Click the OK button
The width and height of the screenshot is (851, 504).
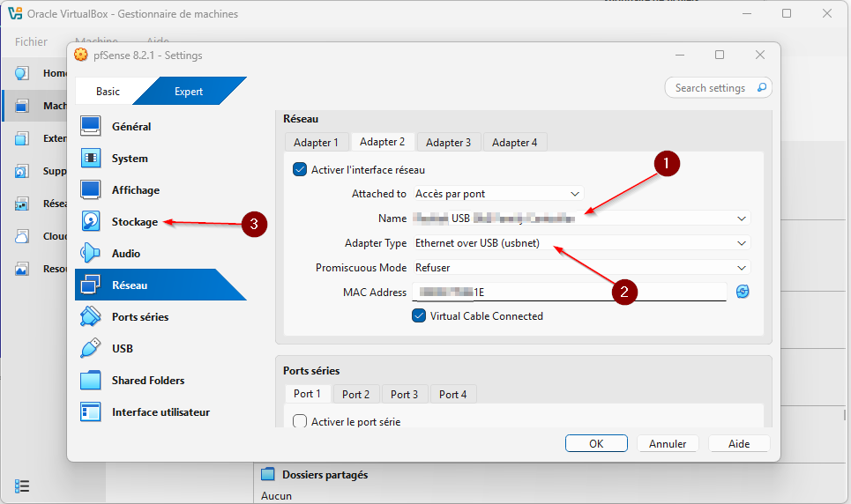596,443
